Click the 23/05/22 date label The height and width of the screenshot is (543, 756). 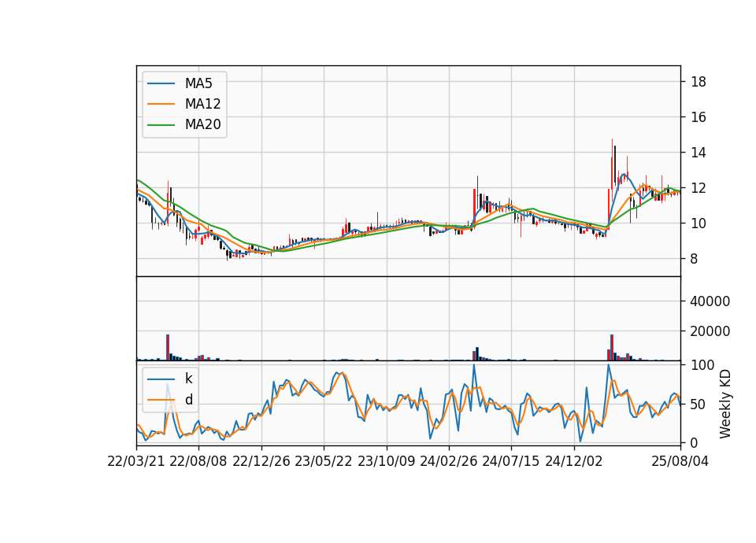point(324,461)
